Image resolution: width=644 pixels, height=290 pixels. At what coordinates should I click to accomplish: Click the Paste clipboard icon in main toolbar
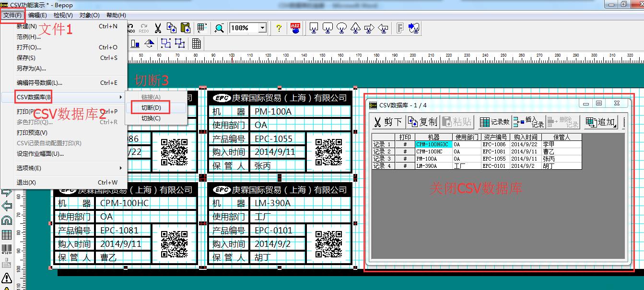185,28
